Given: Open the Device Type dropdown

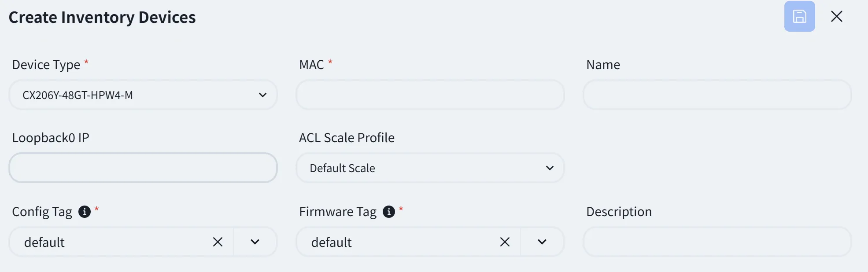Looking at the screenshot, I should 143,95.
